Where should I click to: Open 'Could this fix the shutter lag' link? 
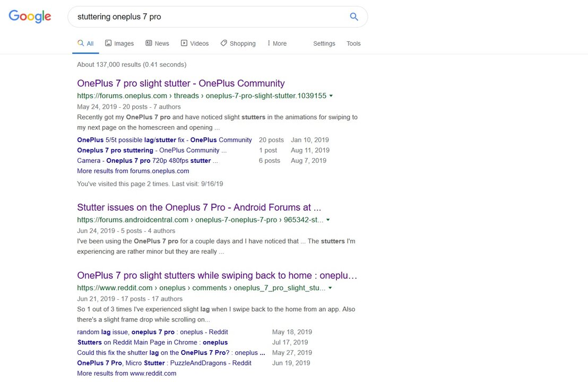click(171, 352)
